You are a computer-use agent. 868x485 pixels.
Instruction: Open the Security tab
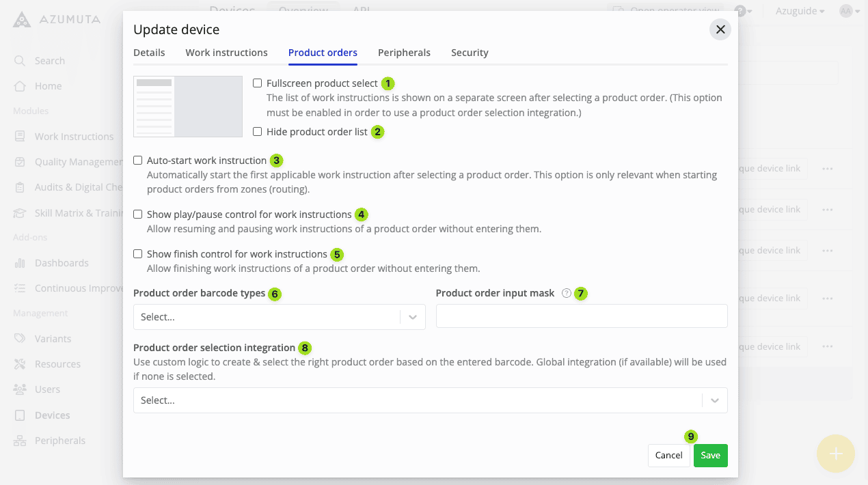pos(470,53)
